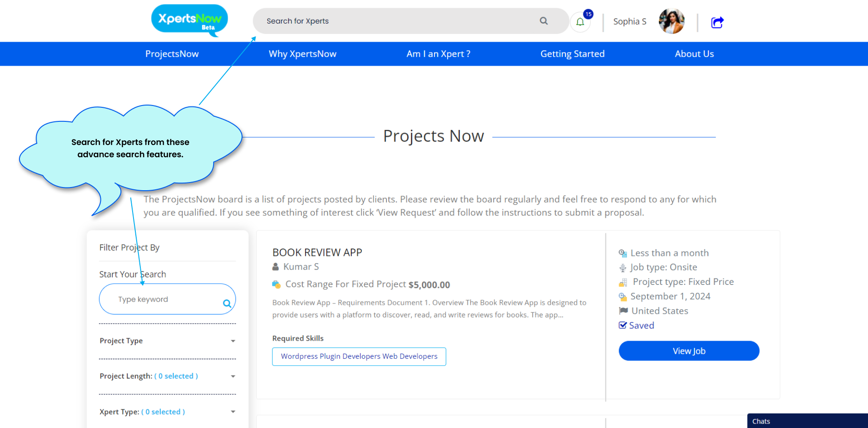Open the Am I an Xpert ? menu item

point(439,54)
